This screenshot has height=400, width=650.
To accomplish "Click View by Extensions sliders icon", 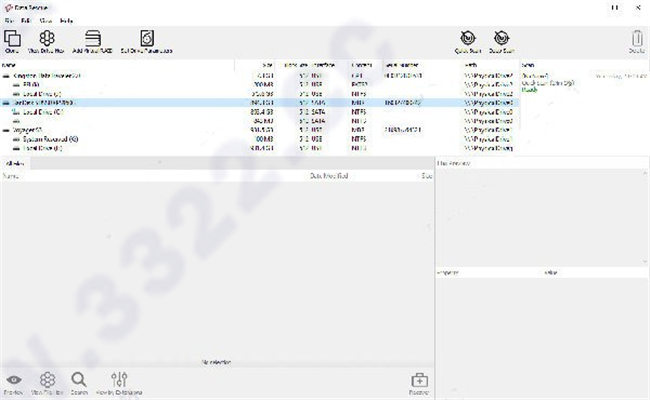I will (119, 380).
